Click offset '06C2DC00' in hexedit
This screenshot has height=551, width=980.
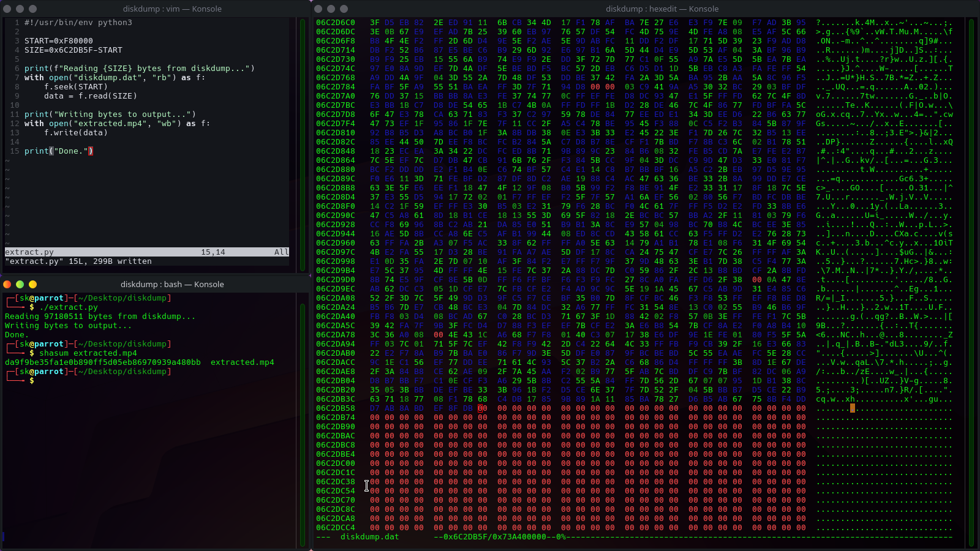coord(336,463)
